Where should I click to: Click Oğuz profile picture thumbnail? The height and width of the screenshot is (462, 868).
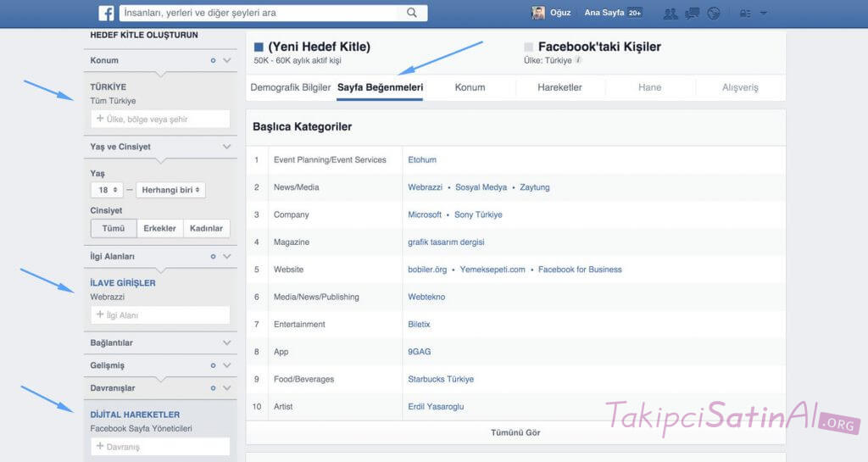pyautogui.click(x=538, y=13)
